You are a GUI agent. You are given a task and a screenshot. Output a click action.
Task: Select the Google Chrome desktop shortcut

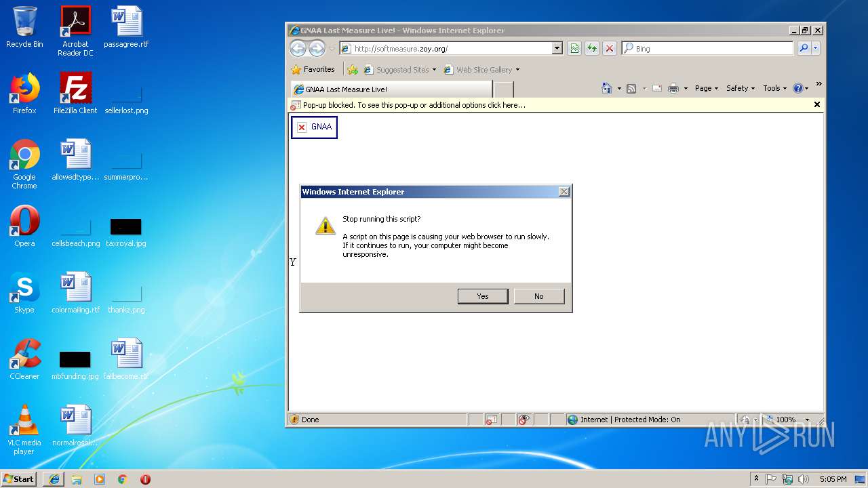click(24, 165)
